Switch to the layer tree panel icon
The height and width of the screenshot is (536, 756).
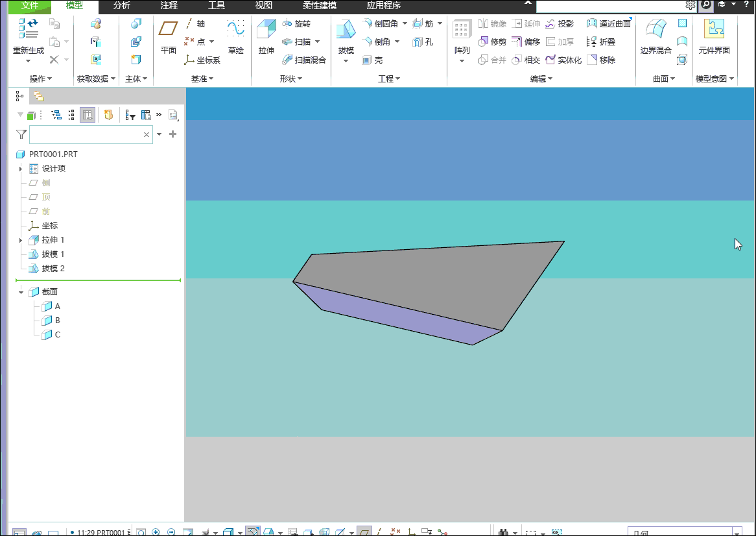click(x=39, y=96)
